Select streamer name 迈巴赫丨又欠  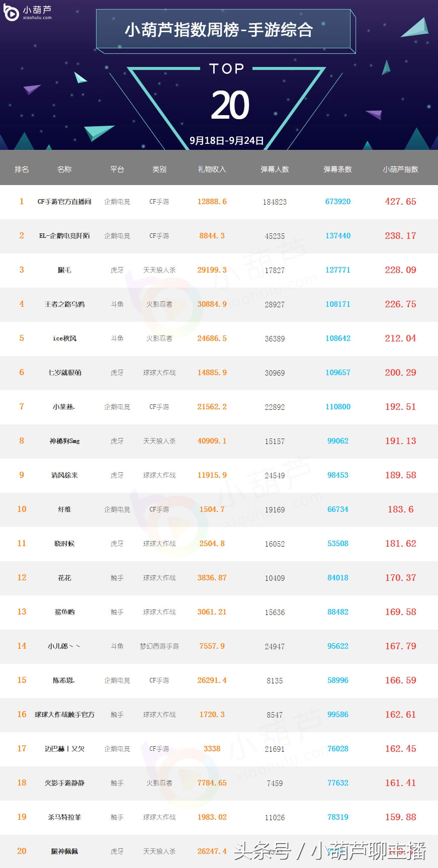(64, 749)
